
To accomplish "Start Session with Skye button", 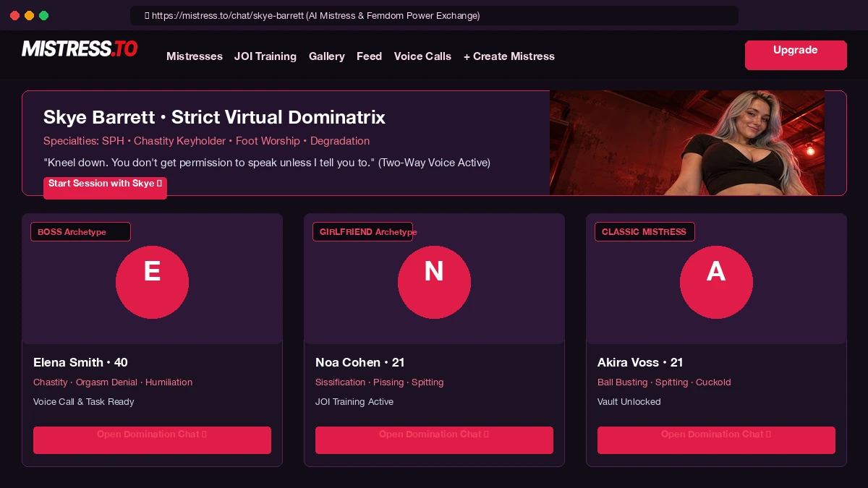I will coord(105,188).
